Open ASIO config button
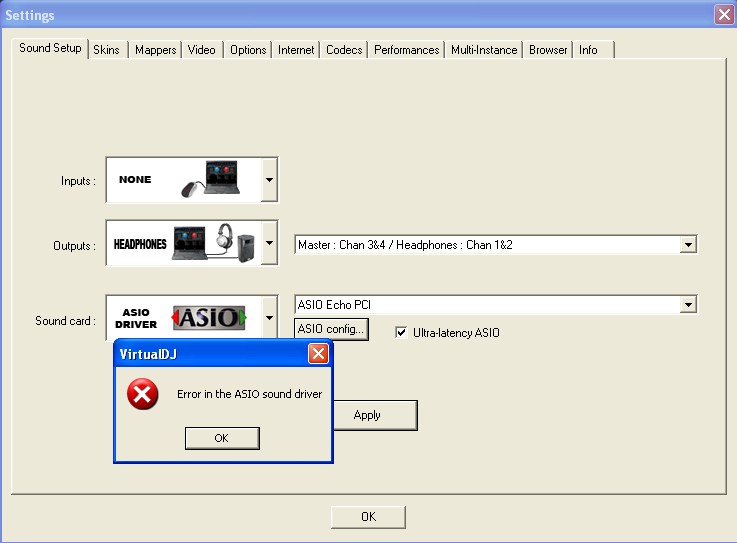 [x=331, y=329]
